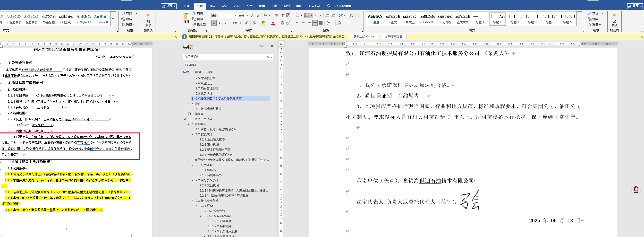Open the 插入 (Insert) ribbon tab
Screen dimensions: 644x237
(212, 6)
